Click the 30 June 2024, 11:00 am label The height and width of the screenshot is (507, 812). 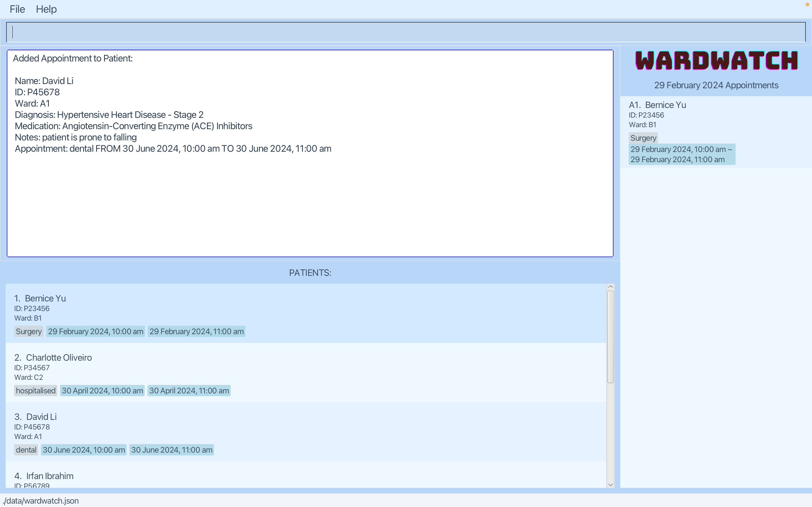tap(172, 450)
